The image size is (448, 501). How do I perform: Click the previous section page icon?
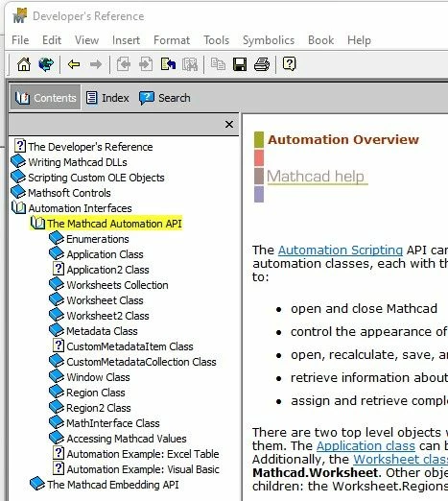(124, 64)
